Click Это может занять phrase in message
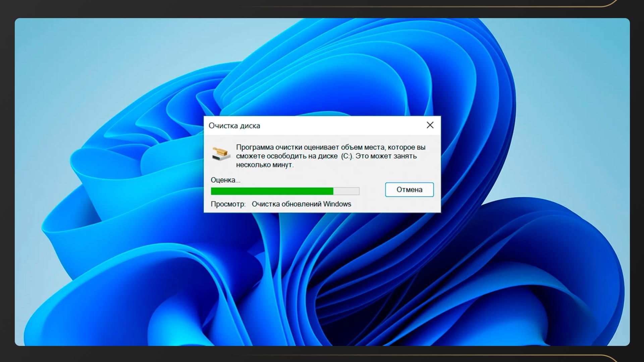Screen dimensions: 644x362 click(386, 156)
